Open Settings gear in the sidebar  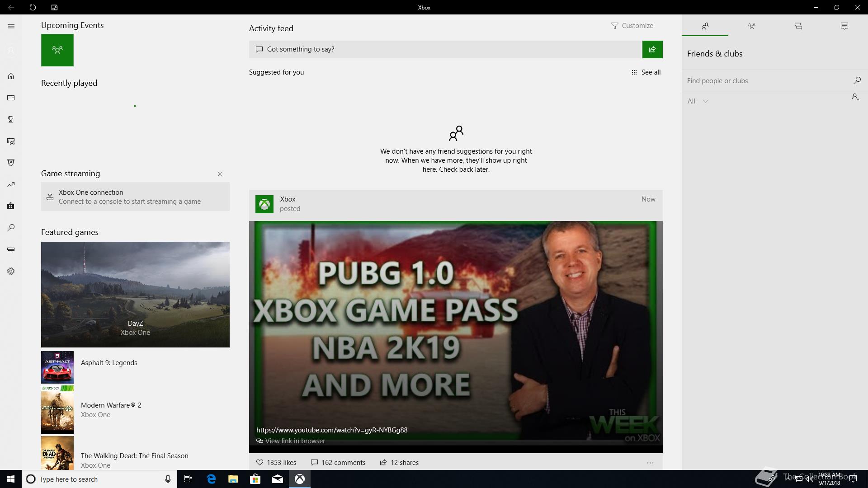(11, 271)
